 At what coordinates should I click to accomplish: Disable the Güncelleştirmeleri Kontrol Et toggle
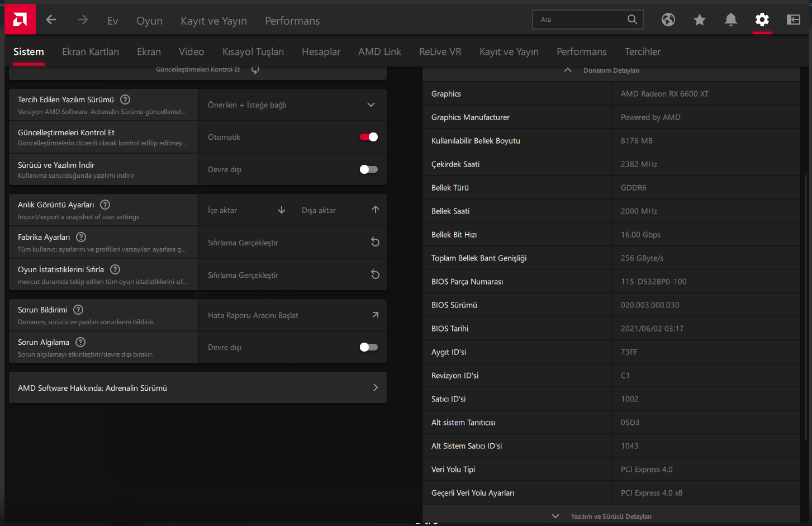(x=369, y=137)
